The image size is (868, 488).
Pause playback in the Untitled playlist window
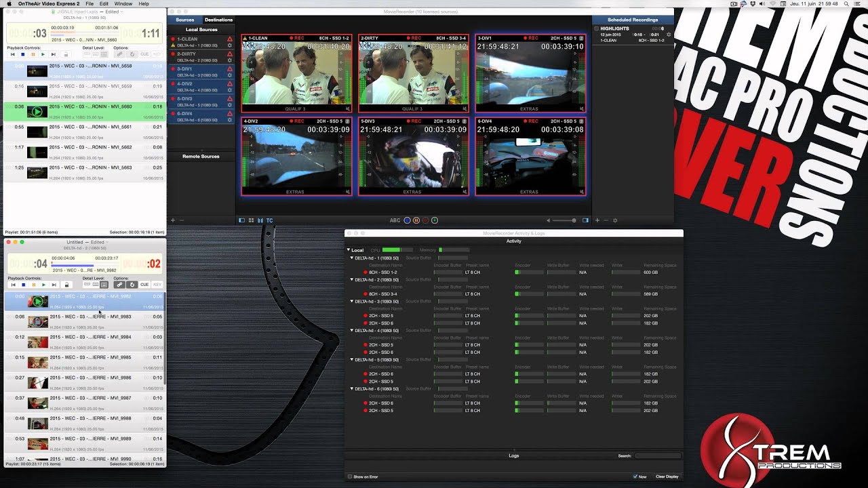pos(33,285)
